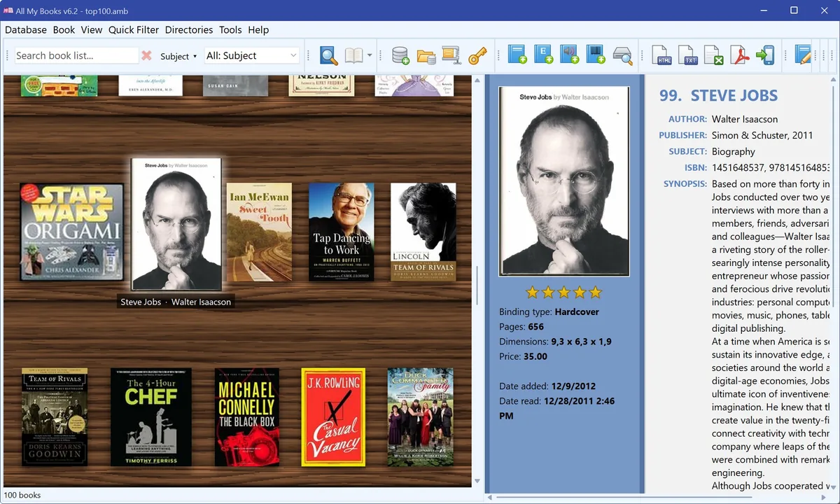840x504 pixels.
Task: Select the Doris Kearns Goodwin Team of Rivals cover
Action: [55, 417]
